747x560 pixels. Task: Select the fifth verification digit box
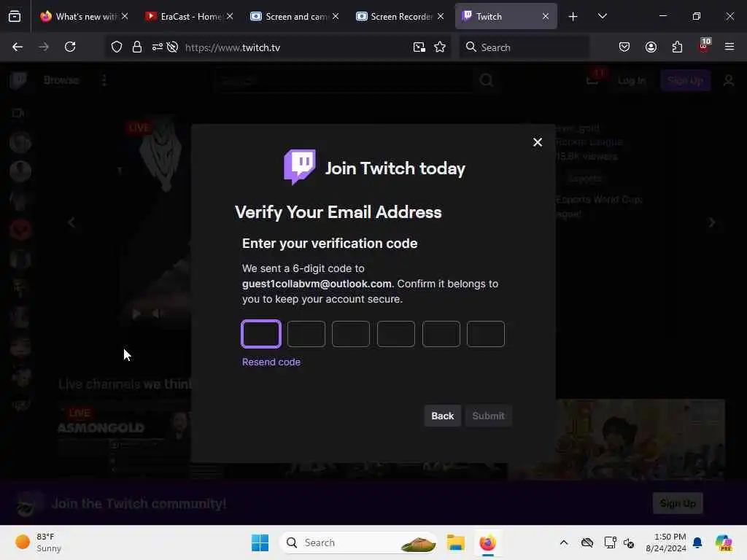tap(441, 334)
